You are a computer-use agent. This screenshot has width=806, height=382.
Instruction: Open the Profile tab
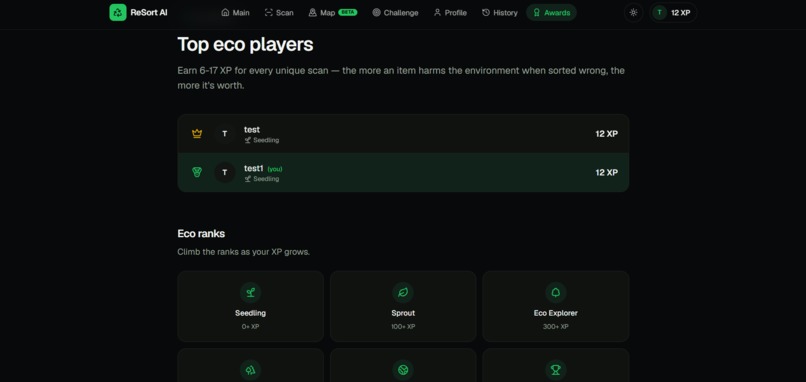click(x=450, y=12)
